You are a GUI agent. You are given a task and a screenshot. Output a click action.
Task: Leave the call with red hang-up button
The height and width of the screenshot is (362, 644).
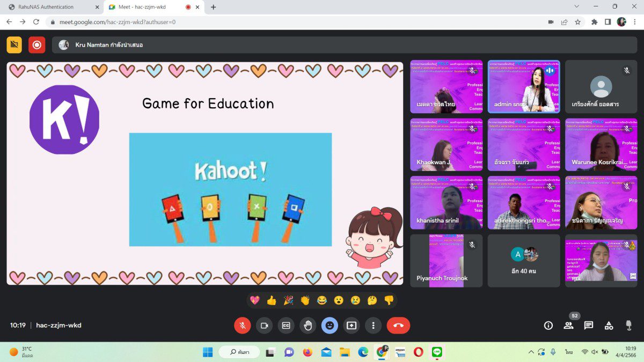pyautogui.click(x=398, y=325)
